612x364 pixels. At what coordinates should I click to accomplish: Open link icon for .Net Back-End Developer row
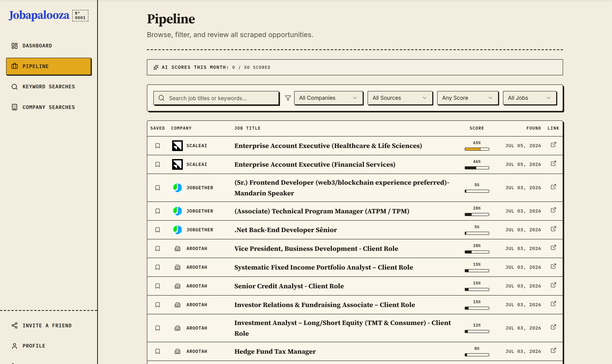(x=553, y=229)
